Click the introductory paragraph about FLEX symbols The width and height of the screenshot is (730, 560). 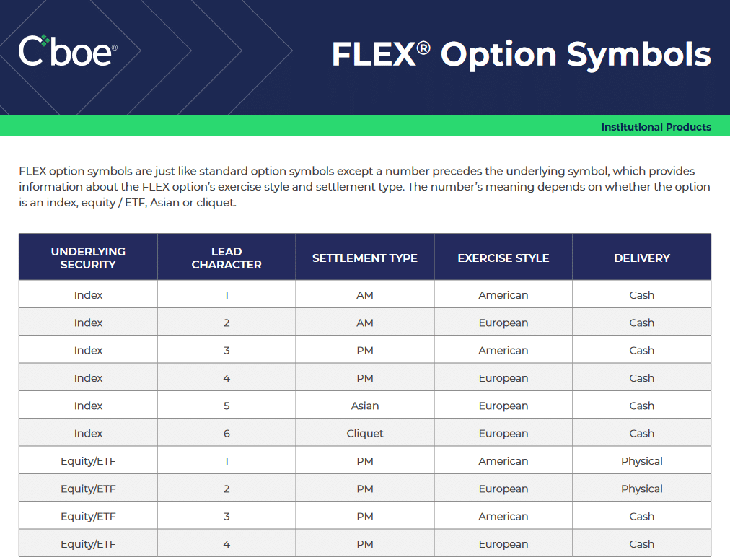pos(364,187)
